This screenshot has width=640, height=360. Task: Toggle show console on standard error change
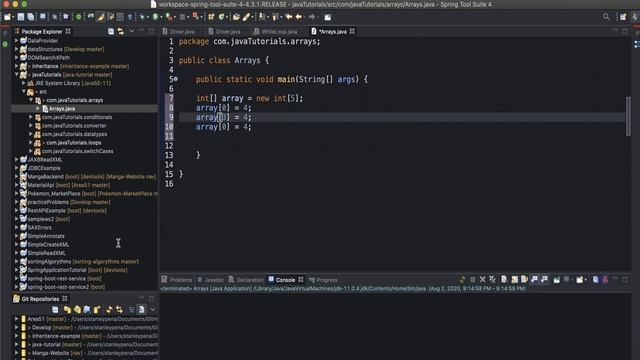click(544, 280)
